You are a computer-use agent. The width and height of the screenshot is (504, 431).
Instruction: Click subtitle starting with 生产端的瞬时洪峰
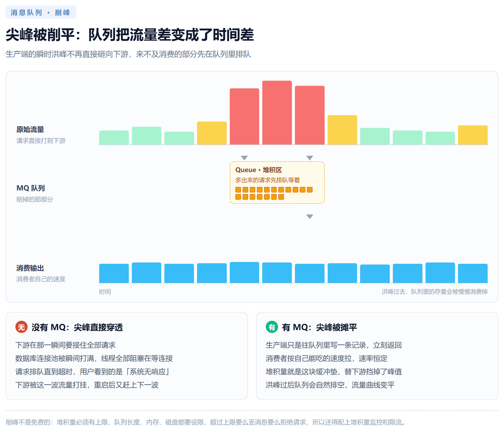[128, 54]
